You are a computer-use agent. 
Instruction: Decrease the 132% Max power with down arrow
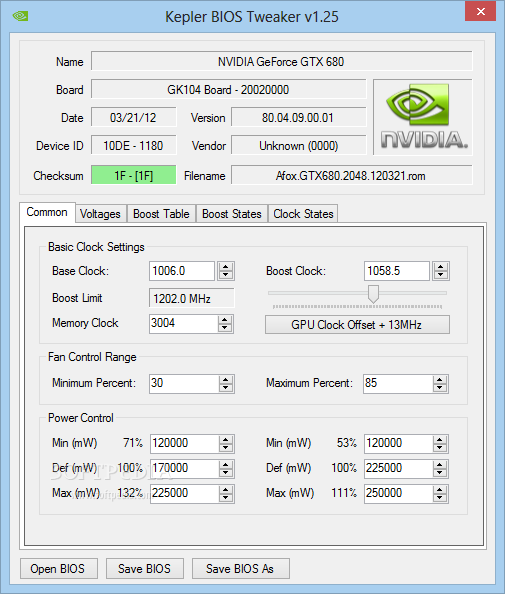coord(226,498)
